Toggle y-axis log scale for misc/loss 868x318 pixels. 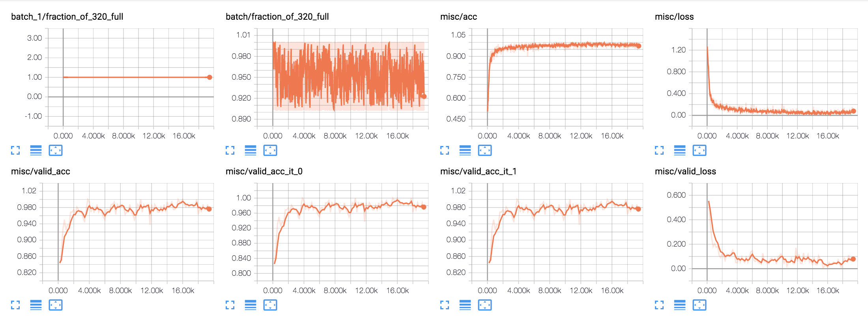coord(680,150)
